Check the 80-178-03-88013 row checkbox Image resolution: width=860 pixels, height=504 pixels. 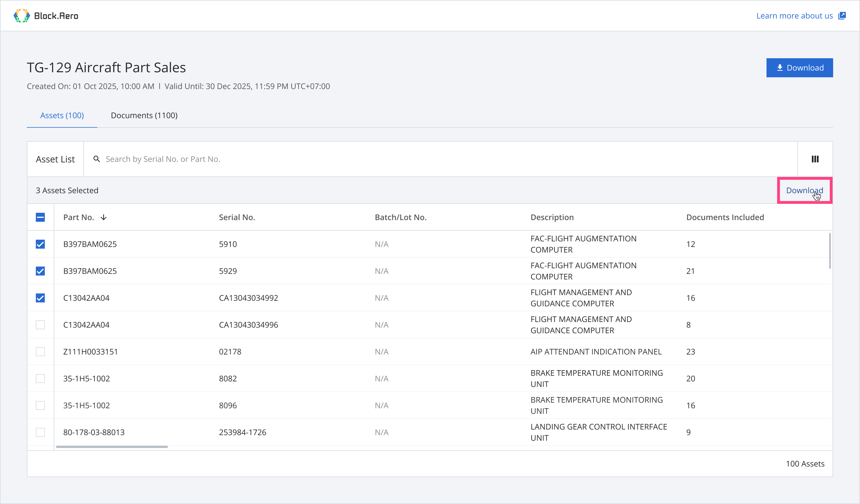pyautogui.click(x=40, y=432)
